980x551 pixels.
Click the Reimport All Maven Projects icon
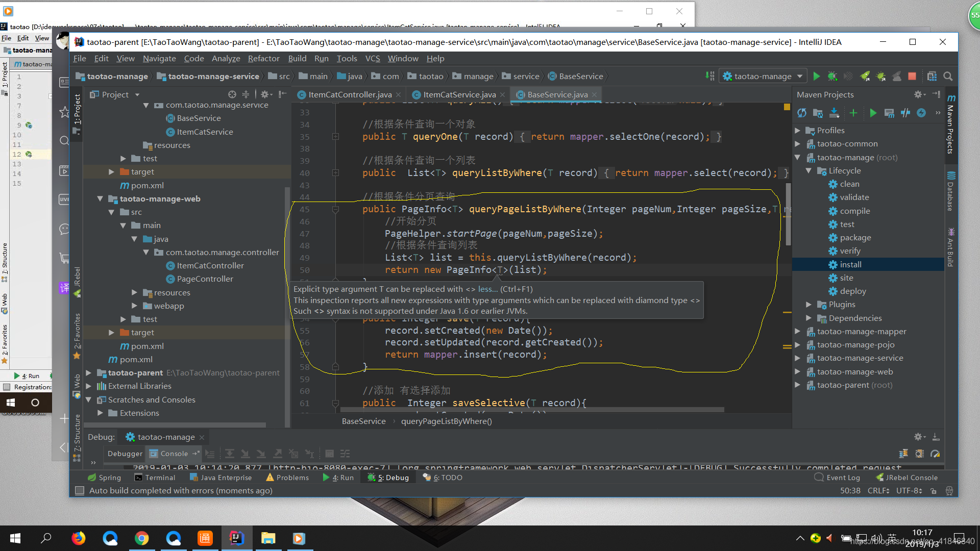(802, 113)
